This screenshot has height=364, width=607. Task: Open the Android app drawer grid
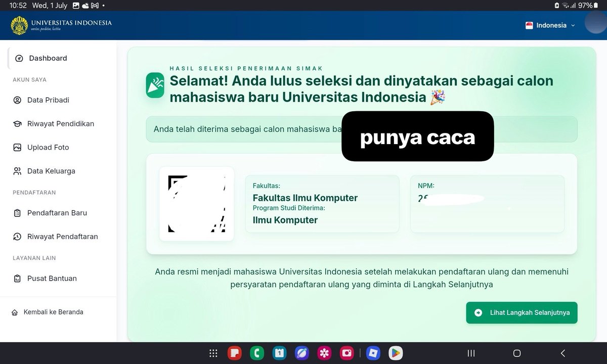coord(213,353)
